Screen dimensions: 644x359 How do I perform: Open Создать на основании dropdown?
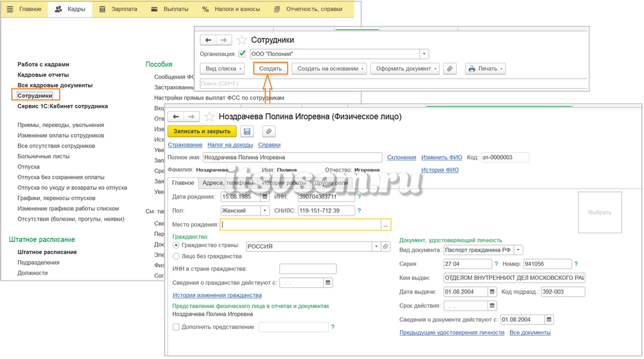(x=329, y=69)
